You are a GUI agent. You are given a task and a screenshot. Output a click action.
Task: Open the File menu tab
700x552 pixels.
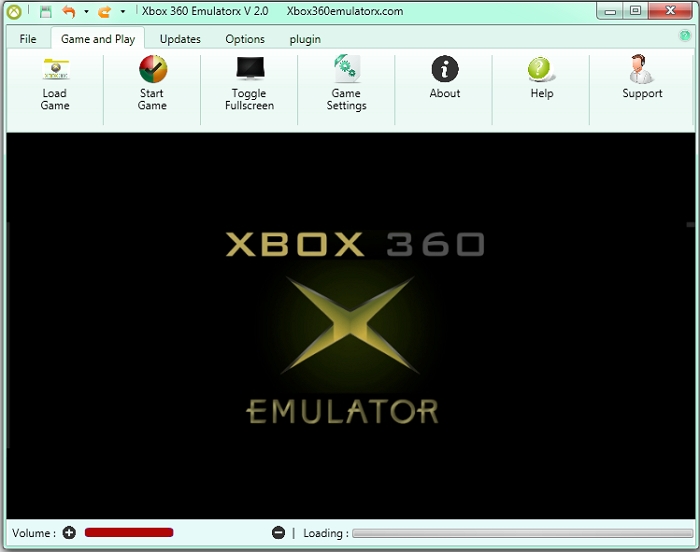pos(28,39)
